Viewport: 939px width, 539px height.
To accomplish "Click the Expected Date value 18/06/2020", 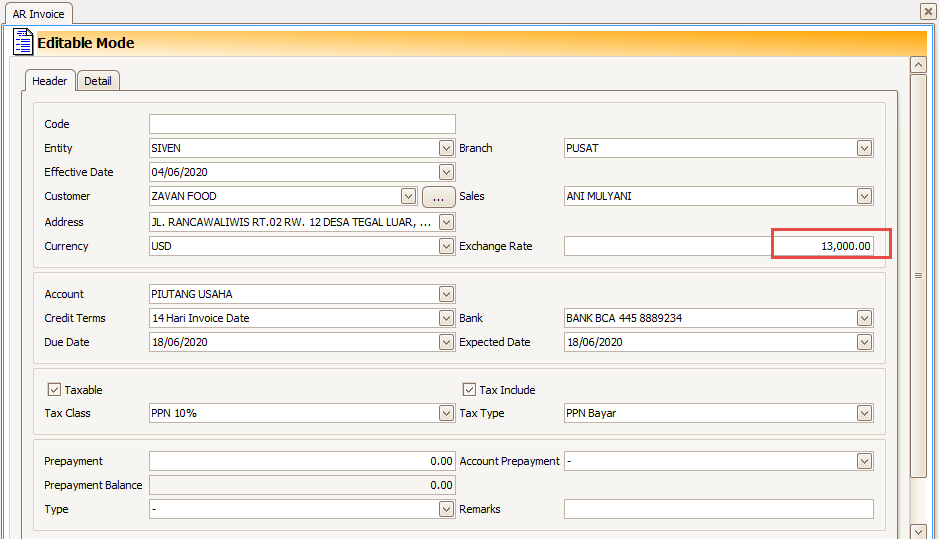I will (x=595, y=343).
